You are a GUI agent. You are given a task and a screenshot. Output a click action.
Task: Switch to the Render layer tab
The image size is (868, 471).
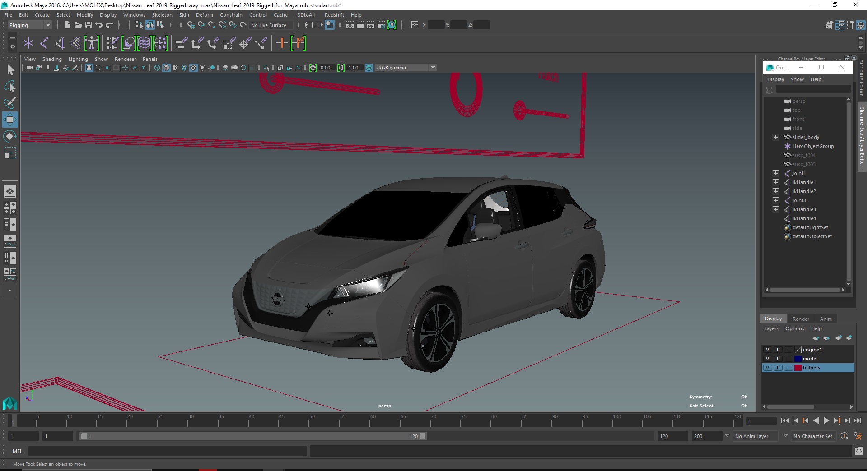801,319
